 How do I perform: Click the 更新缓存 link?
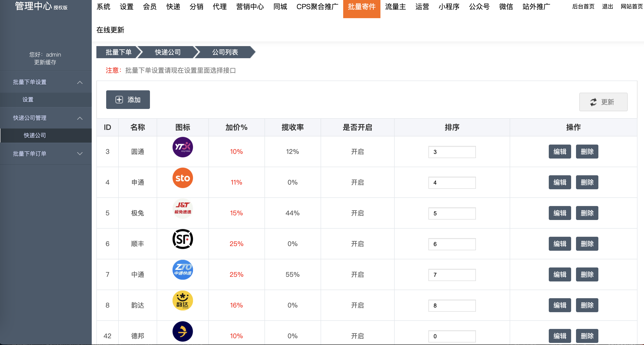(x=45, y=62)
